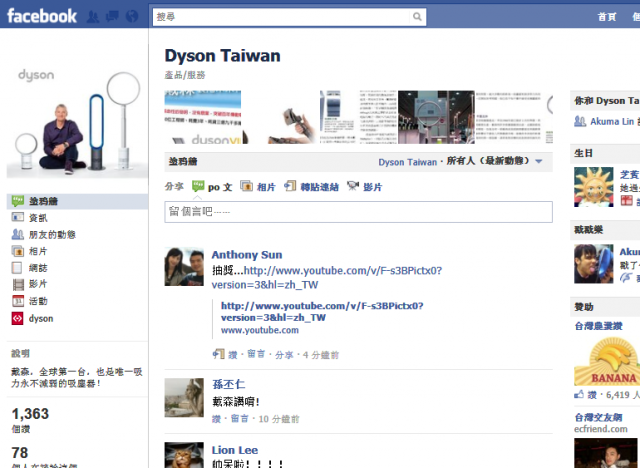This screenshot has height=468, width=640.
Task: Click the info card sidebar icon
Action: click(x=18, y=217)
